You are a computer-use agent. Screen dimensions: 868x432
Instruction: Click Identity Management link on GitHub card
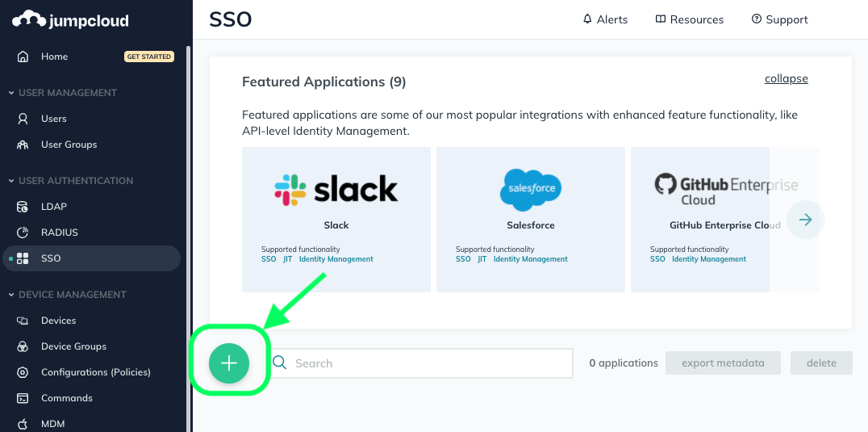pyautogui.click(x=709, y=259)
